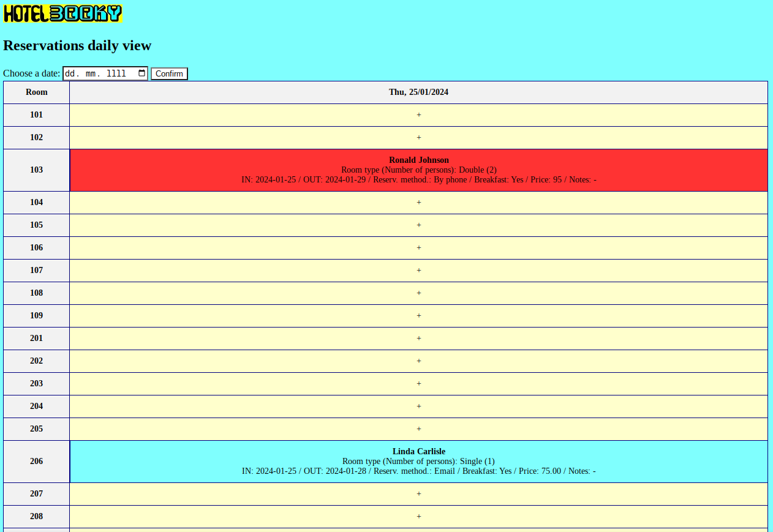Click plus sign in room 203 row
The width and height of the screenshot is (773, 532).
pyautogui.click(x=418, y=384)
